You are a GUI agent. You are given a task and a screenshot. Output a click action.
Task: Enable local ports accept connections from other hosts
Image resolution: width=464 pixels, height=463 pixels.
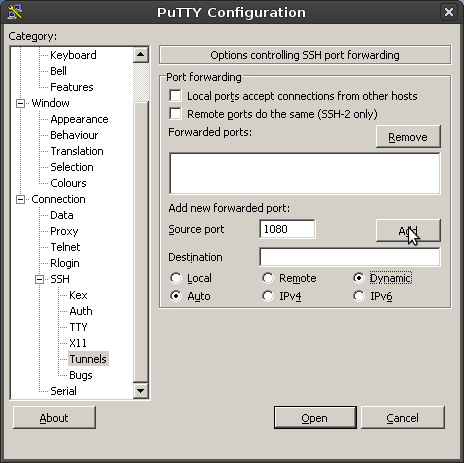(x=175, y=96)
